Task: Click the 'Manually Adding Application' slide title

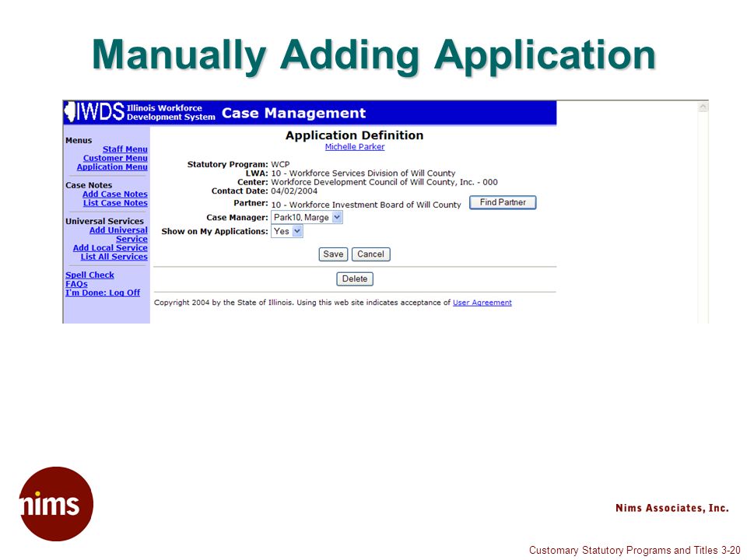Action: tap(373, 56)
